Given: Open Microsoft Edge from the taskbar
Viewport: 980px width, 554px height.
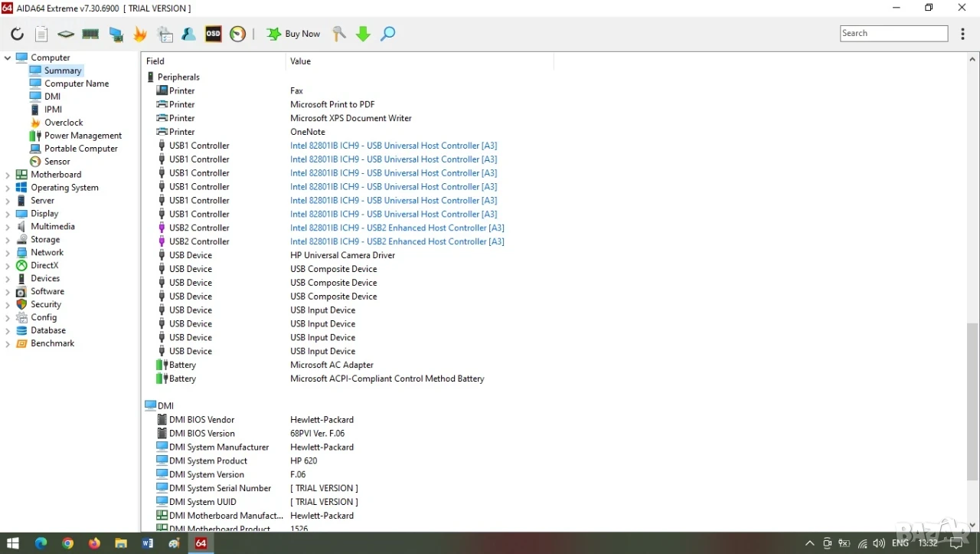Looking at the screenshot, I should tap(41, 543).
